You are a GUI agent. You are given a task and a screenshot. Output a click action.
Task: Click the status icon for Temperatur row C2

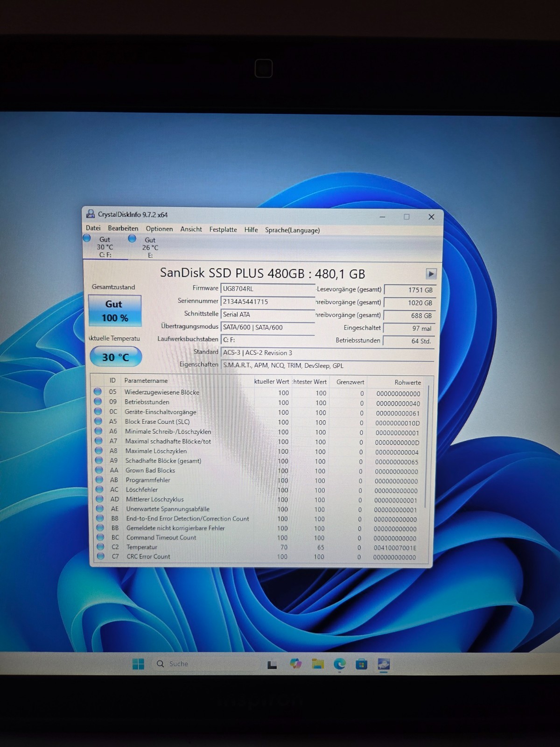[100, 547]
